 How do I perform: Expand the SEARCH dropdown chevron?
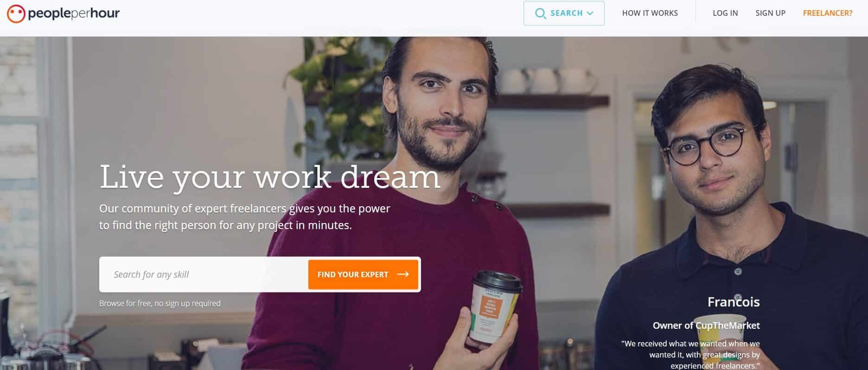(x=590, y=13)
